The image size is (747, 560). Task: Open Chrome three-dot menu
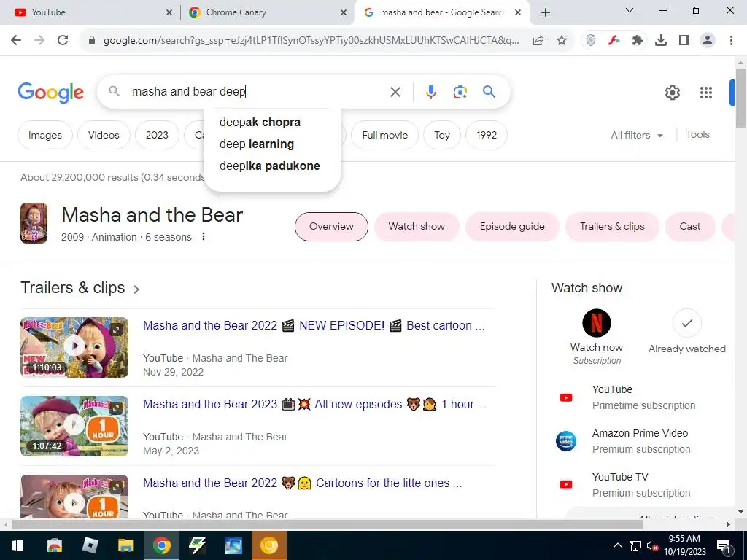click(x=731, y=41)
